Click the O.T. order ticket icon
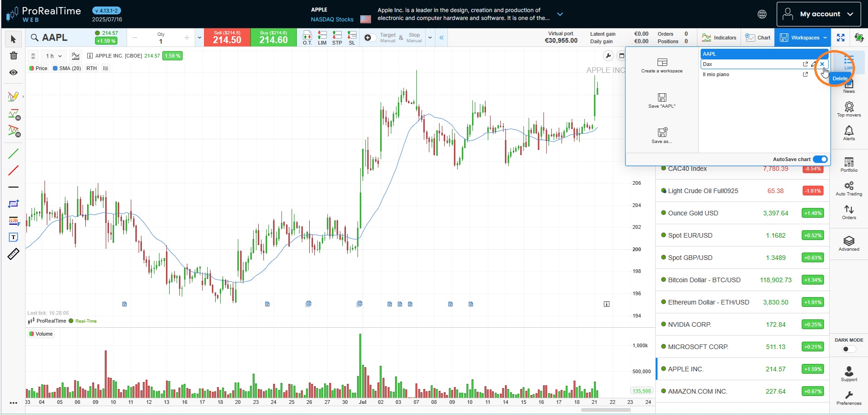The image size is (868, 415). coord(307,38)
